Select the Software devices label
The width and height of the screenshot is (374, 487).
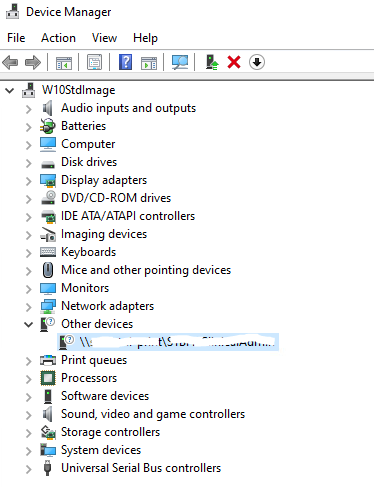click(105, 396)
